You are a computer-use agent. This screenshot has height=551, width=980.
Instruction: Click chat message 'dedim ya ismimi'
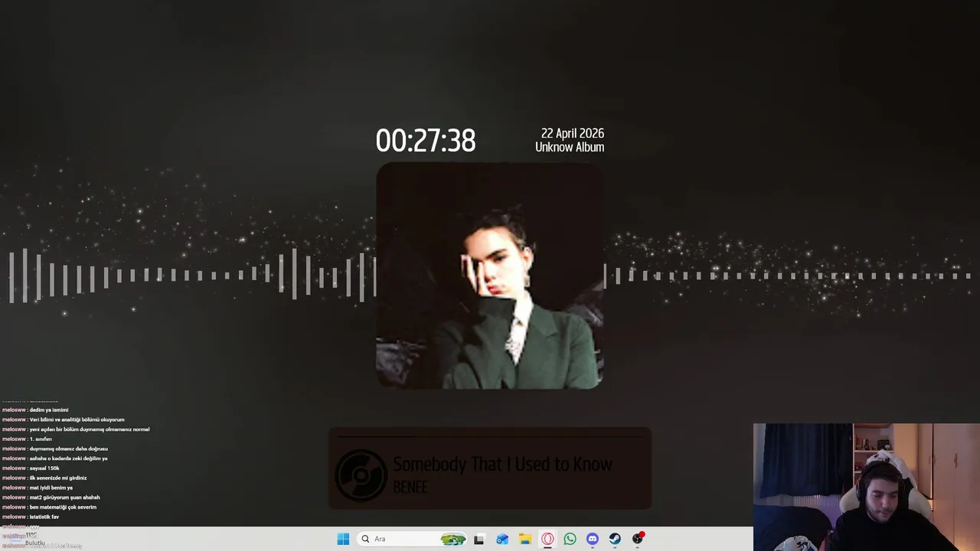point(49,410)
